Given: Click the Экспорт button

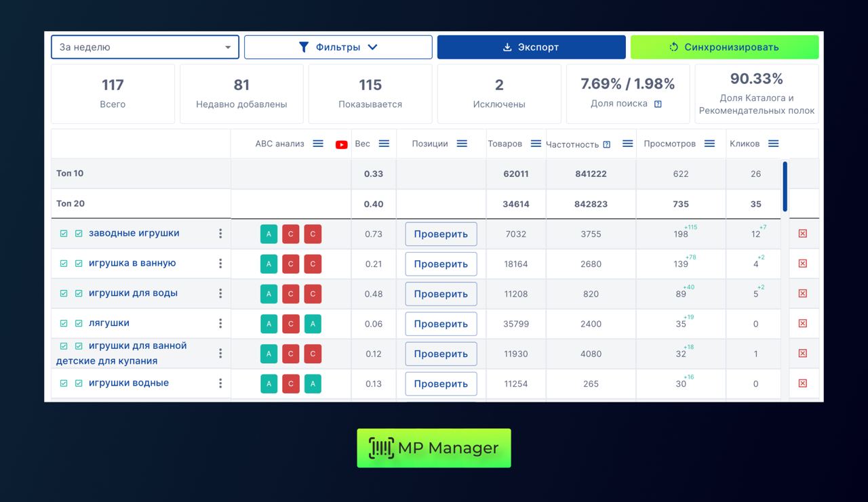Looking at the screenshot, I should click(x=531, y=47).
